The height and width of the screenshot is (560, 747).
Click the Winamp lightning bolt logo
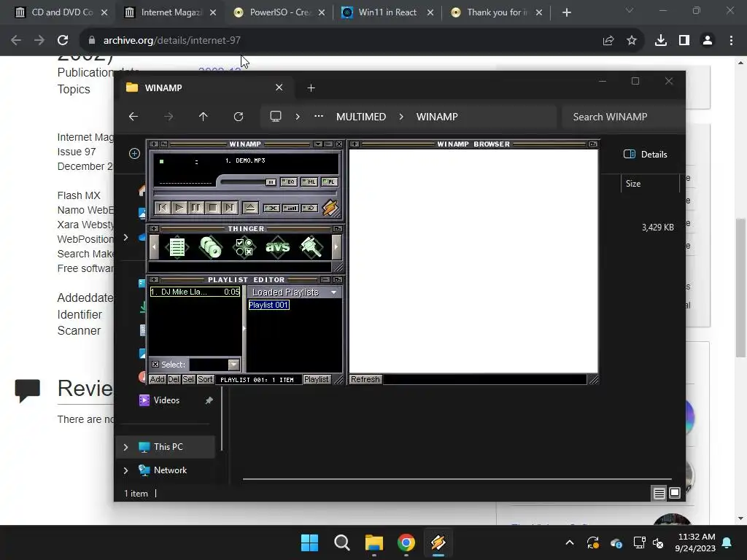pyautogui.click(x=330, y=208)
